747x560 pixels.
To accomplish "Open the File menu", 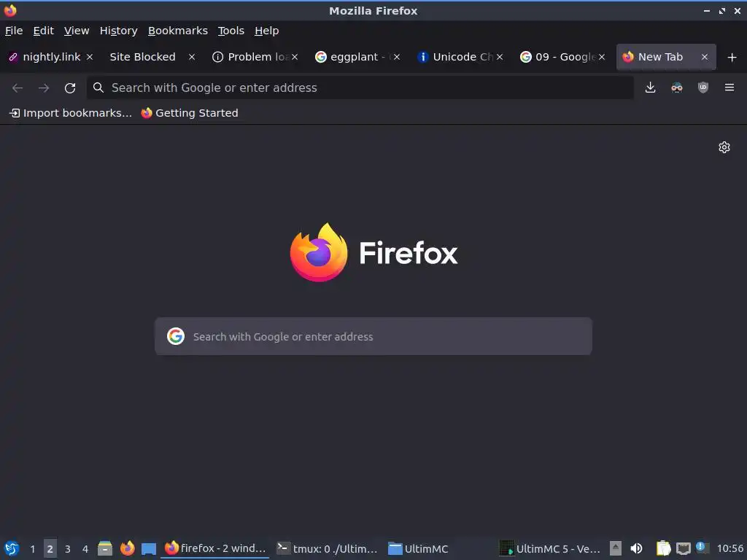I will [14, 31].
